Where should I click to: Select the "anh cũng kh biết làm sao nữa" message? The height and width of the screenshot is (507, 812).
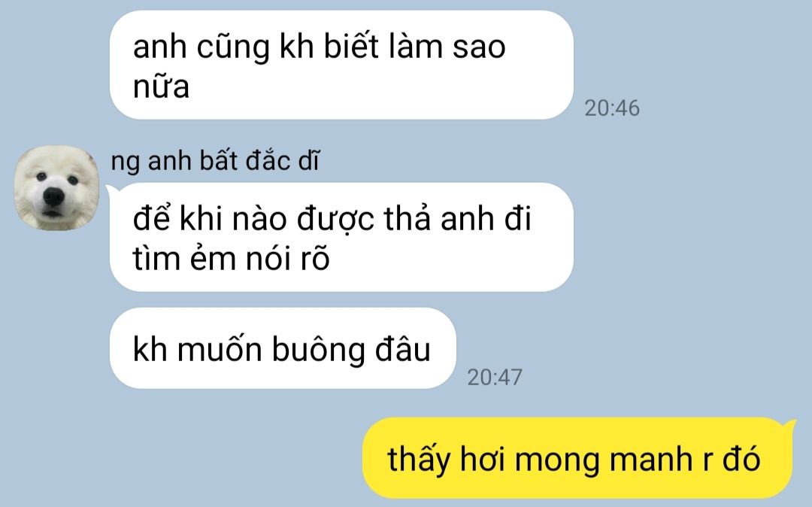(341, 65)
